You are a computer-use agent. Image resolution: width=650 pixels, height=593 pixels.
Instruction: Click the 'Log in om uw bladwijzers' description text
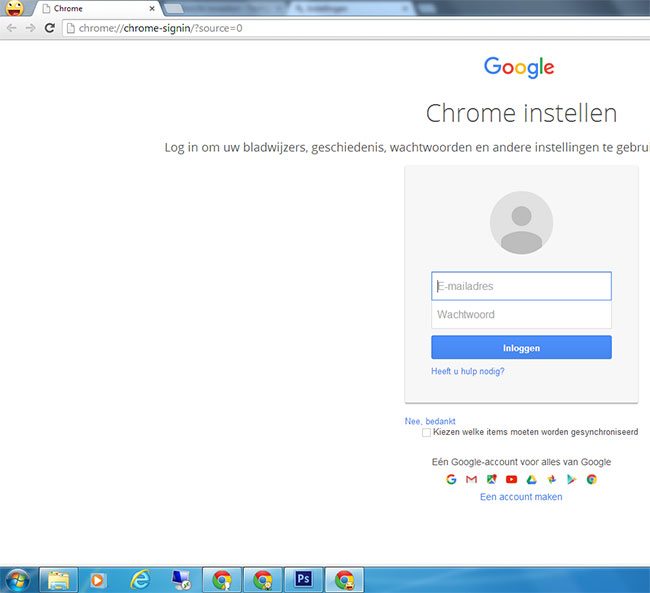coord(407,147)
